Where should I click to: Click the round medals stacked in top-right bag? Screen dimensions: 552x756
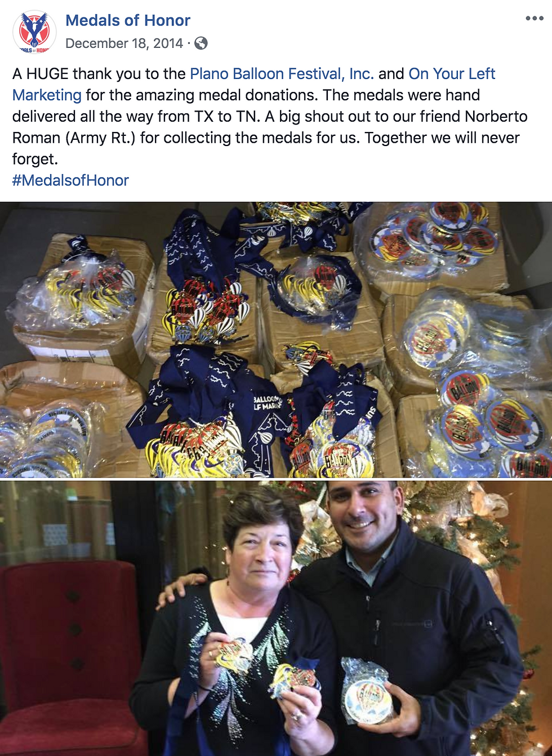coord(431,240)
